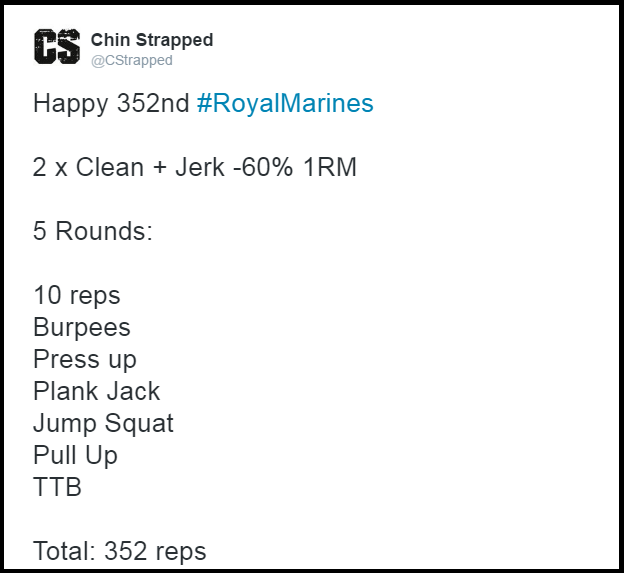Viewport: 624px width, 573px height.
Task: Select the Pull Up exercise line
Action: point(75,455)
